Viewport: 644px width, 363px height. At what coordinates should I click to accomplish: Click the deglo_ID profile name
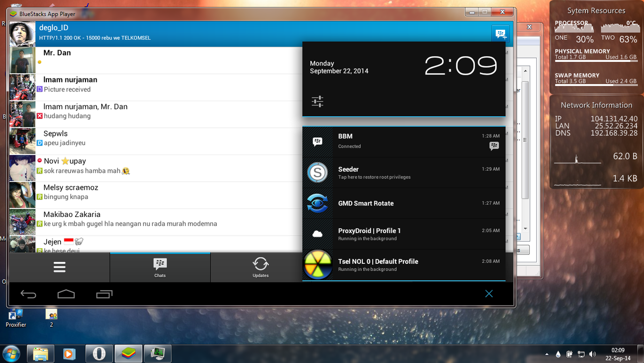[x=54, y=28]
